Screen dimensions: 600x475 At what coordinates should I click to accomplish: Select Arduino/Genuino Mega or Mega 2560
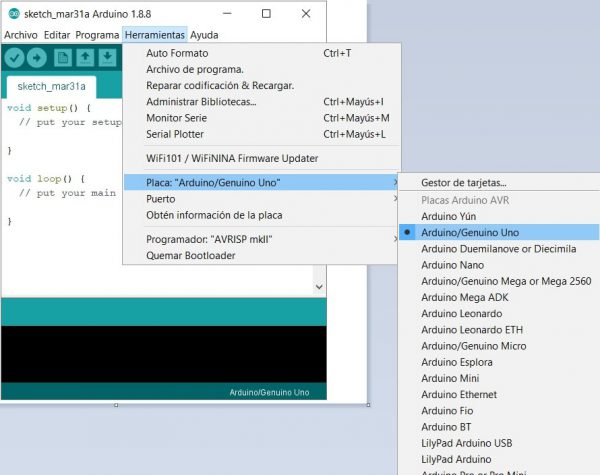click(499, 281)
